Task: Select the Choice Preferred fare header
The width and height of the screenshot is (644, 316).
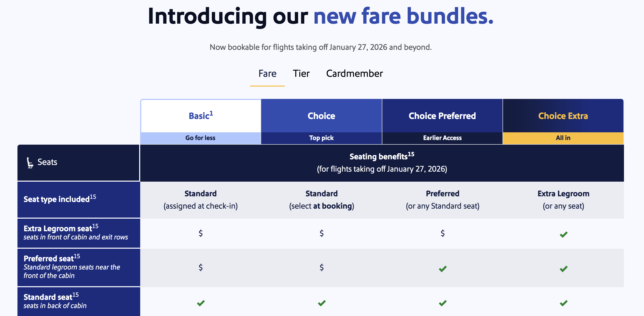Action: pos(442,116)
